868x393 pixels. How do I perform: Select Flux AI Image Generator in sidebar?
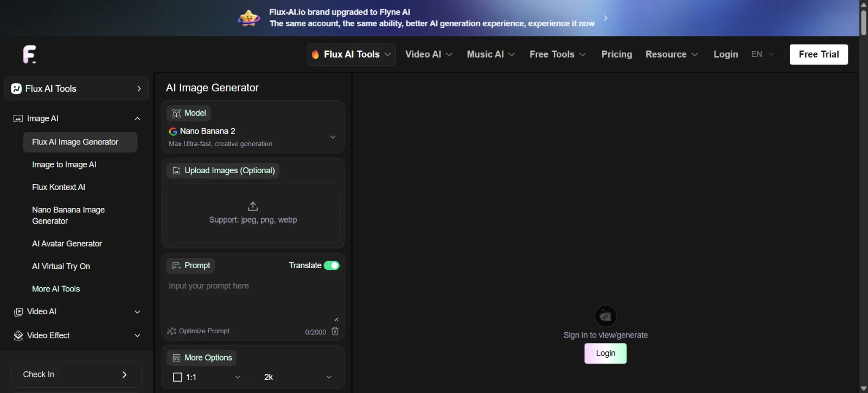pyautogui.click(x=80, y=142)
